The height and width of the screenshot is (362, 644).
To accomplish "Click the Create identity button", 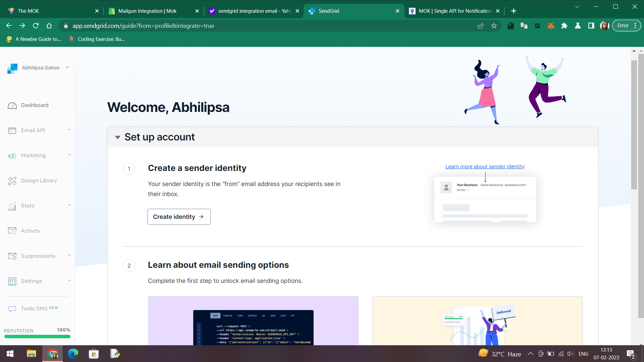I will tap(179, 217).
